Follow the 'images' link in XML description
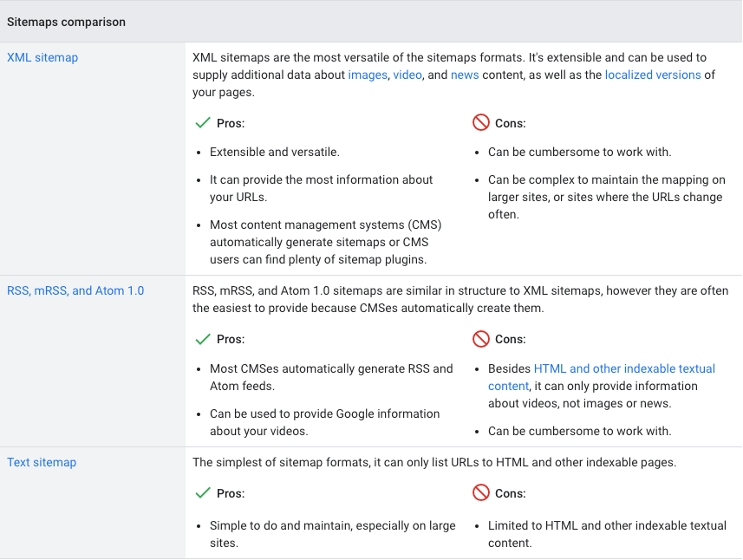The width and height of the screenshot is (743, 560). tap(368, 75)
